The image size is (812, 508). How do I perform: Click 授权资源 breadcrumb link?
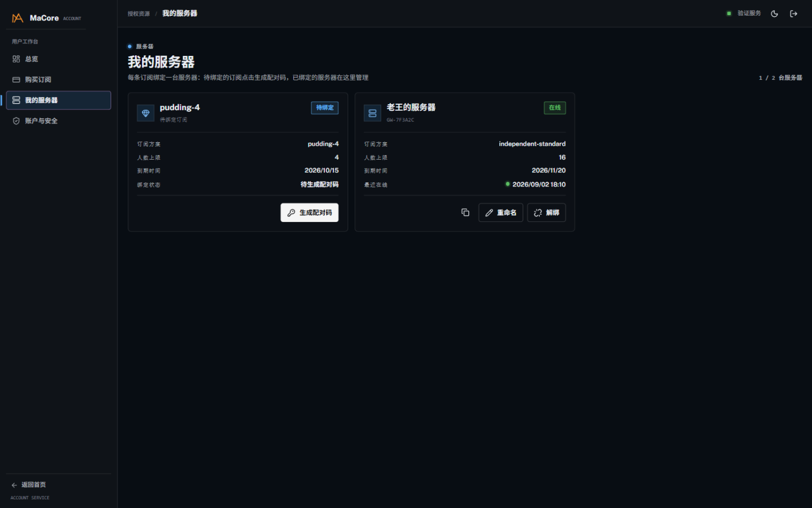click(x=139, y=14)
